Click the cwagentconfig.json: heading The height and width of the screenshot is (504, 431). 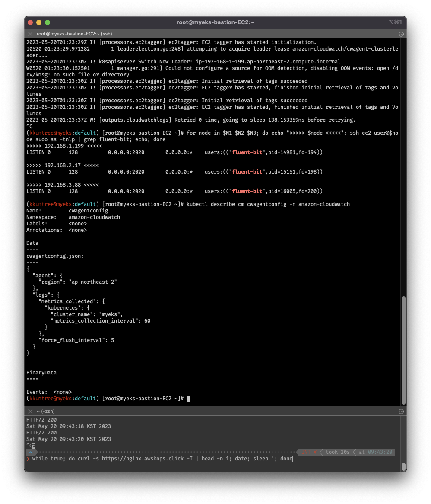pyautogui.click(x=55, y=256)
